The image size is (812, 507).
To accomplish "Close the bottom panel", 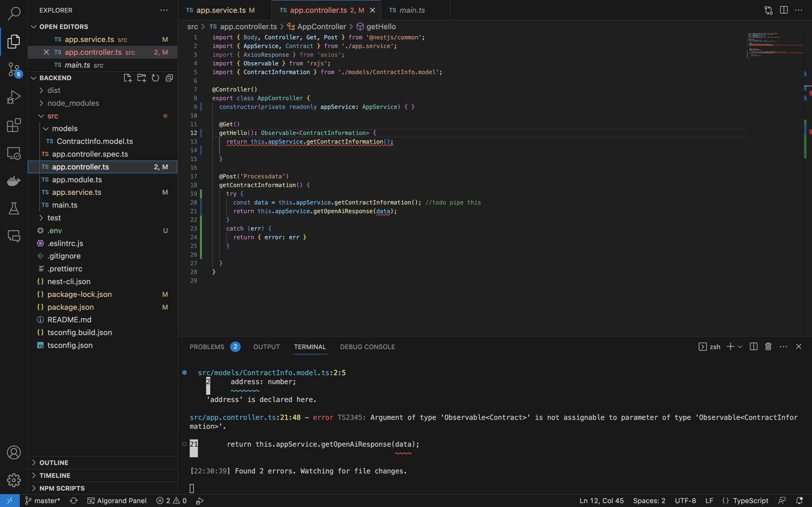I will pos(799,347).
